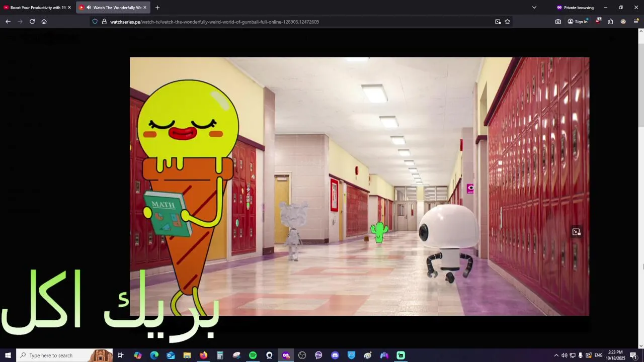
Task: Open the profile avatar toolbar icon
Action: (x=623, y=22)
